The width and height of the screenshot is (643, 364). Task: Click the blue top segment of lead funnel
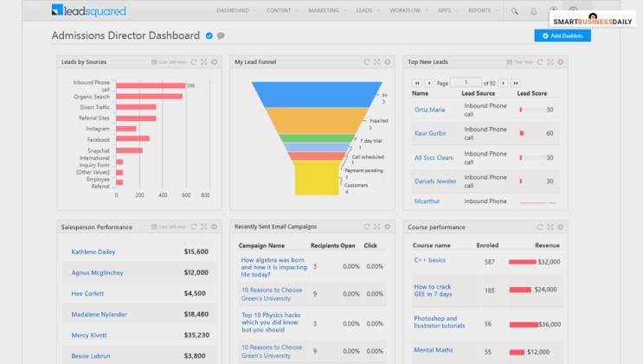317,94
